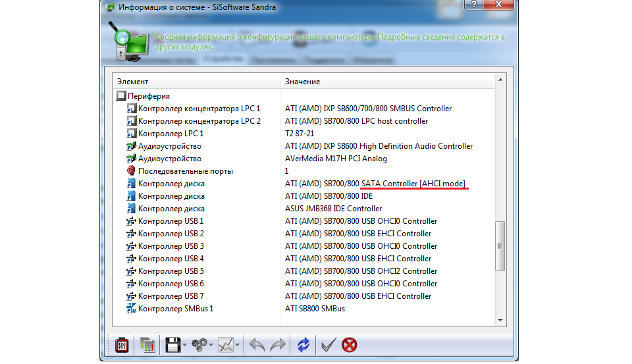Click the copy results toolbar icon
This screenshot has height=364, width=632.
coord(147,345)
